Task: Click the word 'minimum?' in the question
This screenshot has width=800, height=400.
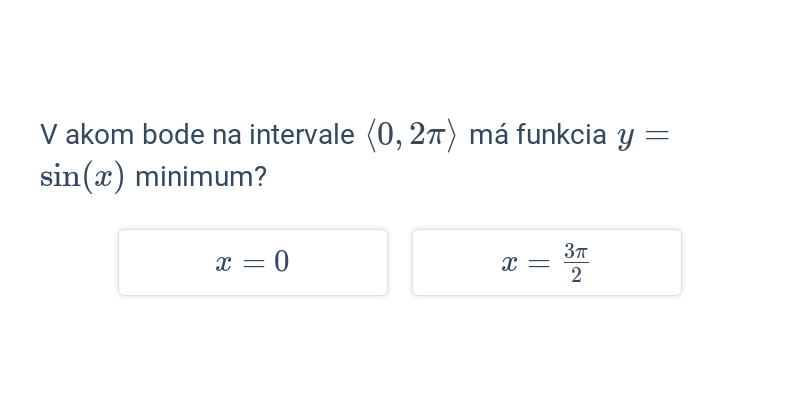Action: point(201,177)
